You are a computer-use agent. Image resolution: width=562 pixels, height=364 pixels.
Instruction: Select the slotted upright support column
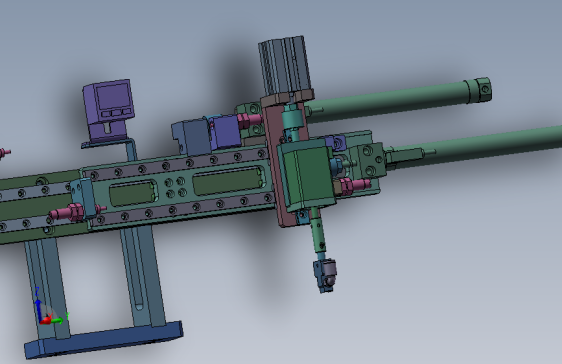(x=142, y=277)
